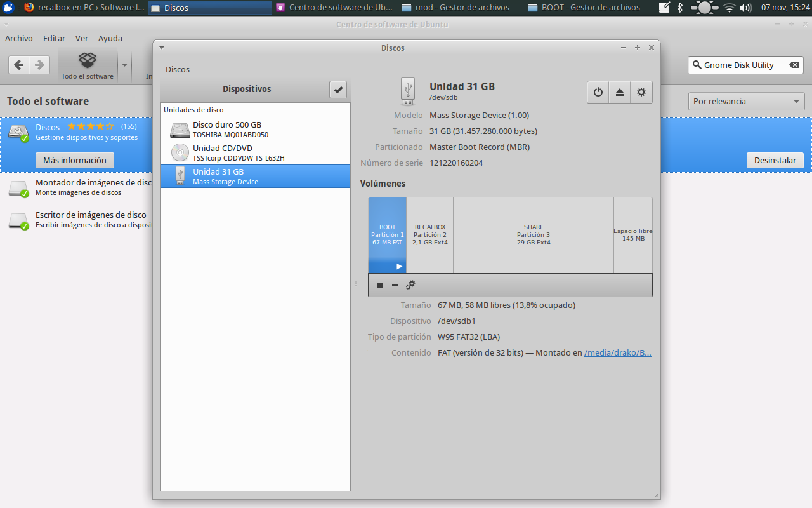
Task: Select Unidad CD/DVD in device list
Action: coord(256,153)
